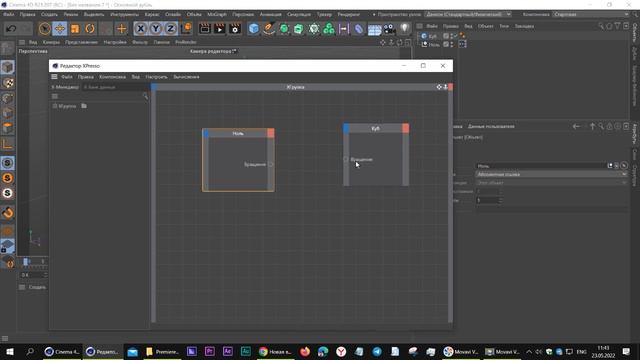640x360 pixels.
Task: Open Telegram from the taskbar
Action: click(x=377, y=351)
